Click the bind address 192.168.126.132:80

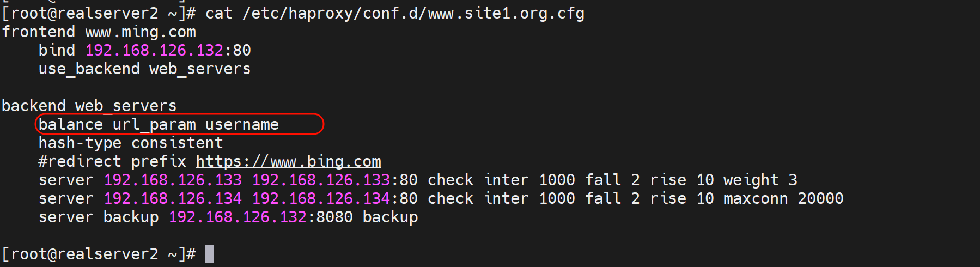[168, 50]
